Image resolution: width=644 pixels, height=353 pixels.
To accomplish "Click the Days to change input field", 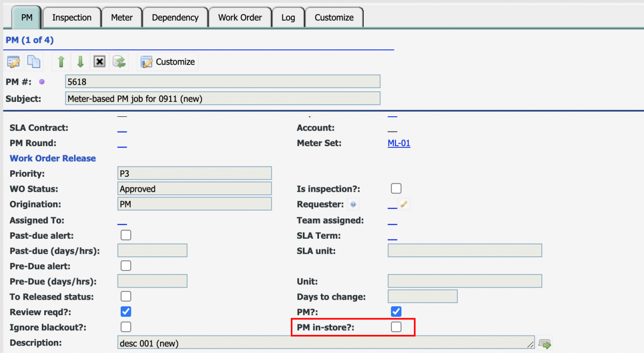I will point(423,297).
